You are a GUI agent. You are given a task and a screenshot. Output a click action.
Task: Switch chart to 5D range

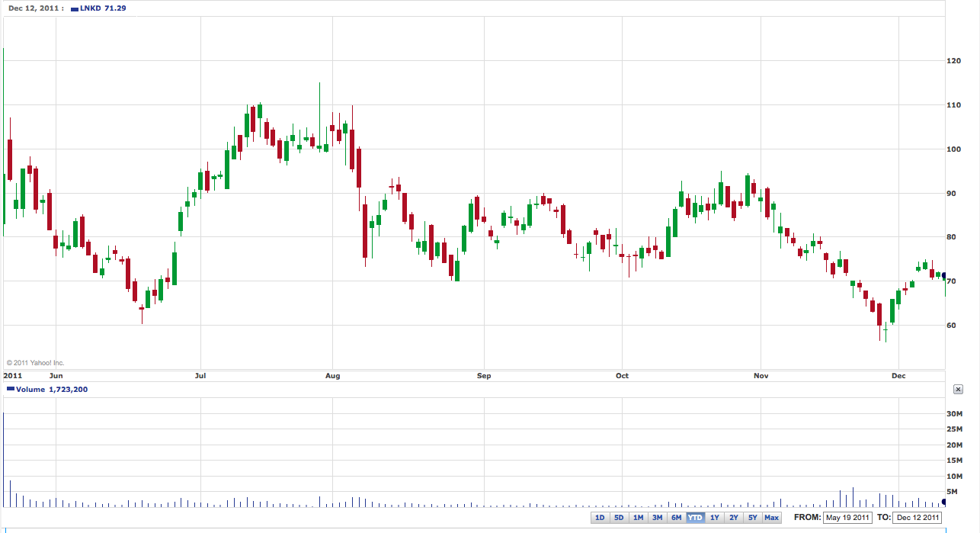coord(619,518)
